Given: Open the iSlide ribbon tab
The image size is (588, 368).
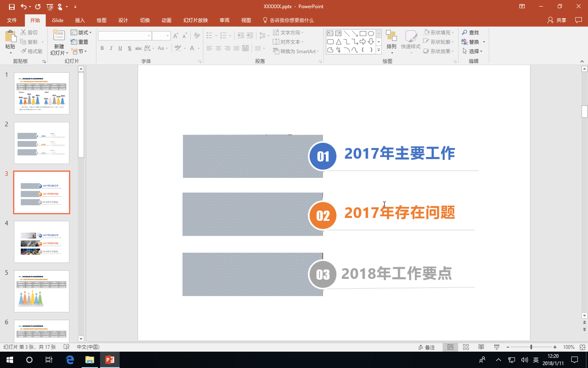Looking at the screenshot, I should tap(57, 20).
